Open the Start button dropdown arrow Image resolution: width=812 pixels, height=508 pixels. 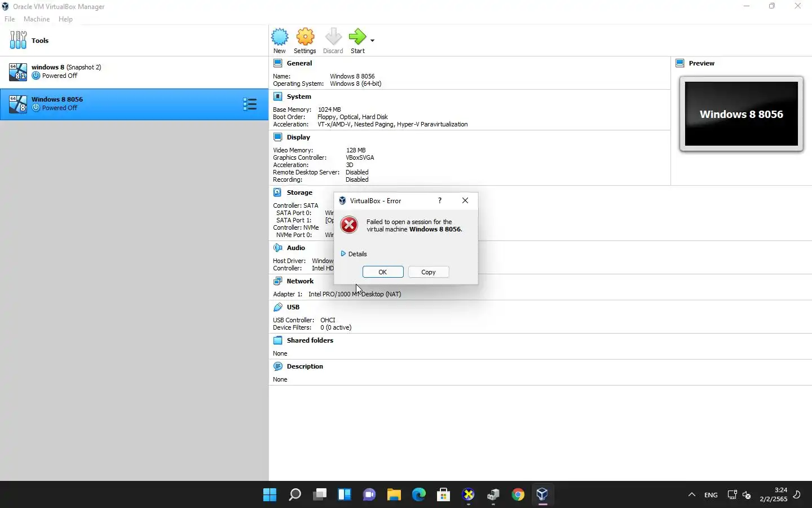[x=372, y=40]
